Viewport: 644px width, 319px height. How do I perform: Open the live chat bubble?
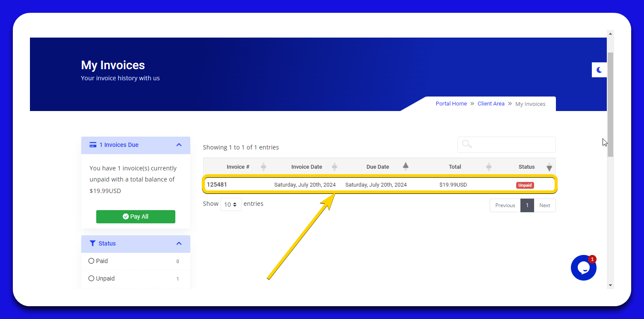583,268
